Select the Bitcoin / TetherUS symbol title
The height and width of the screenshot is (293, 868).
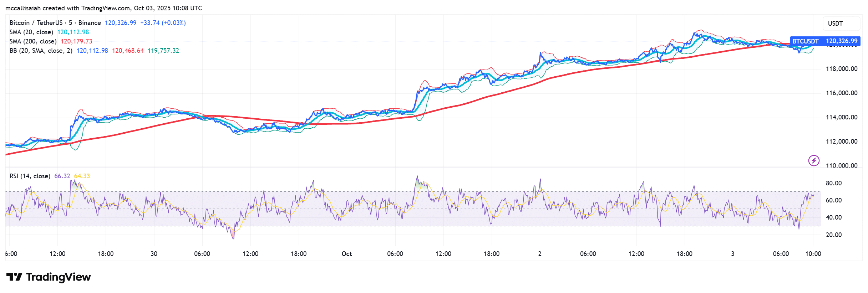tap(55, 23)
